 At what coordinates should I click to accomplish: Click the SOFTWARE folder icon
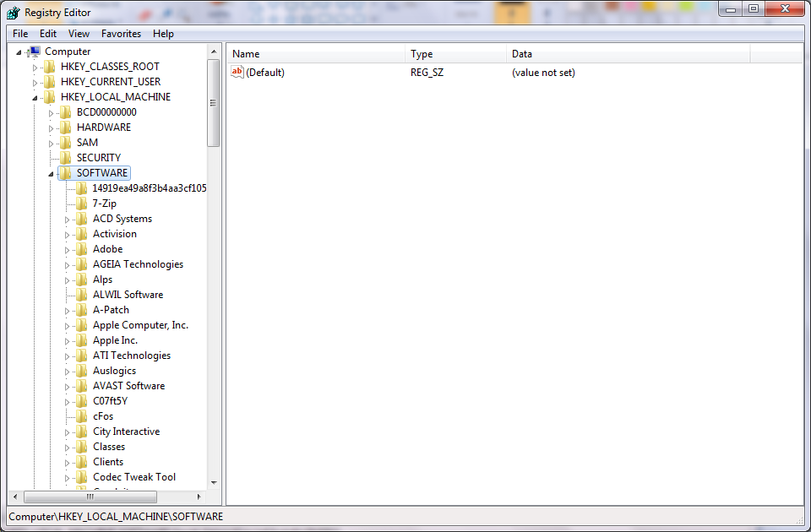coord(66,172)
